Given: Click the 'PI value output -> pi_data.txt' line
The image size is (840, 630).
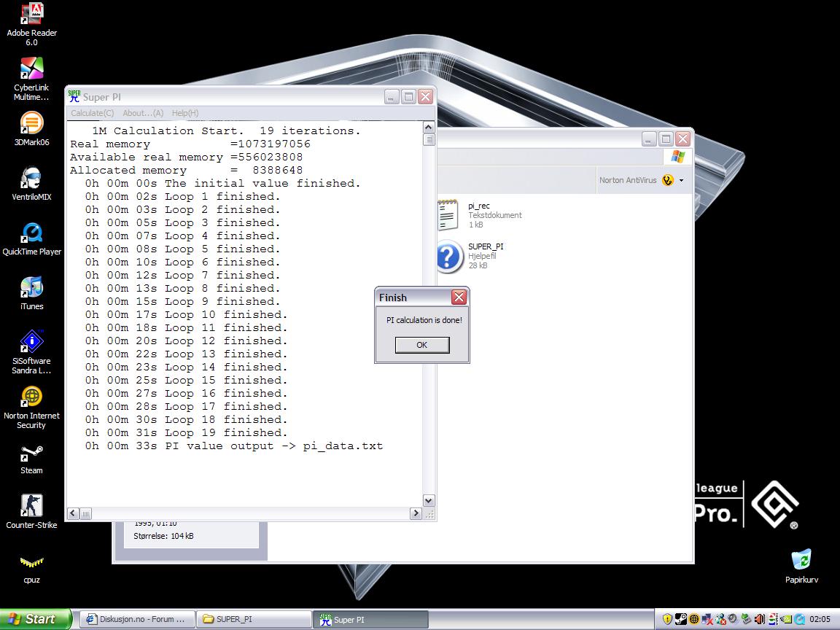Looking at the screenshot, I should pyautogui.click(x=234, y=446).
